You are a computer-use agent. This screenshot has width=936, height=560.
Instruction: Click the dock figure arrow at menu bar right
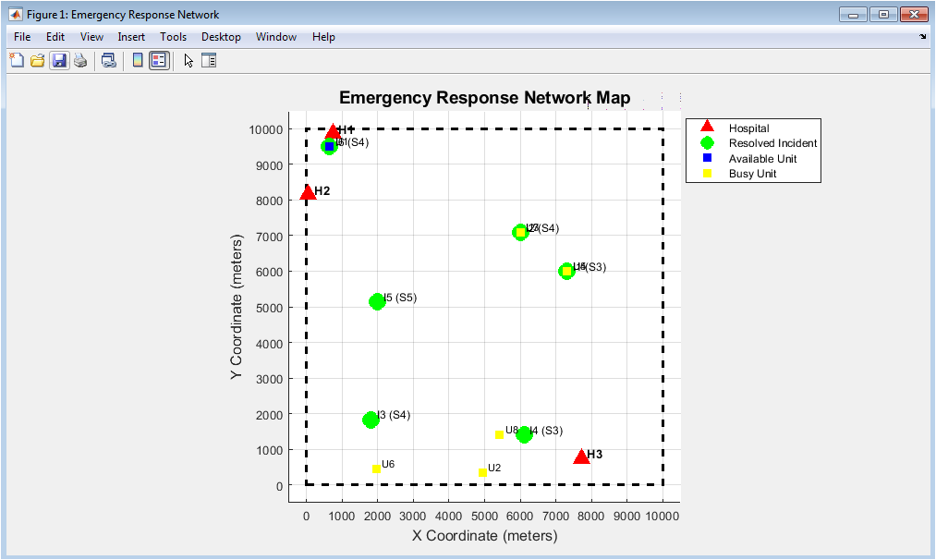point(922,37)
